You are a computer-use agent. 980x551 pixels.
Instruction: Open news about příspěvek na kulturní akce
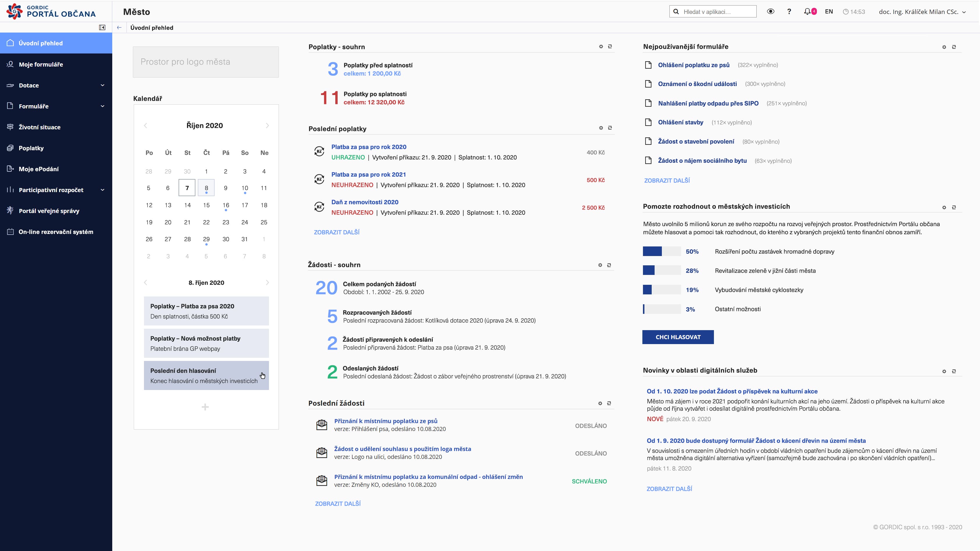pos(732,391)
